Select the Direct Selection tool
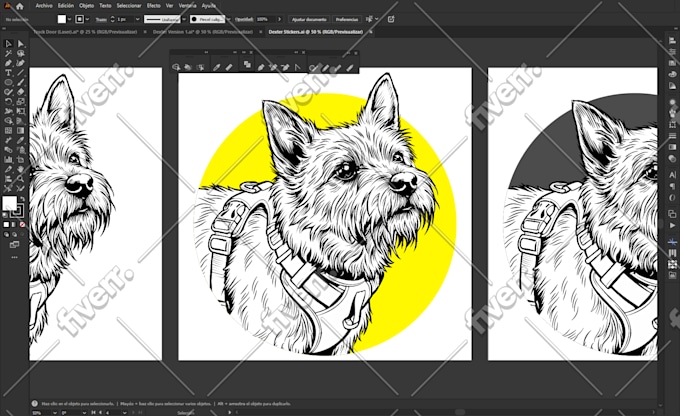Screen dimensions: 680x416 point(20,43)
